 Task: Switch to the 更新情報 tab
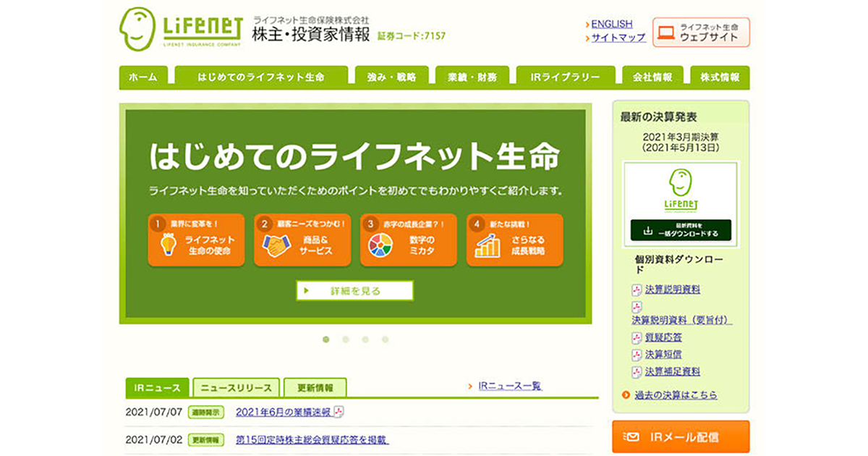315,388
